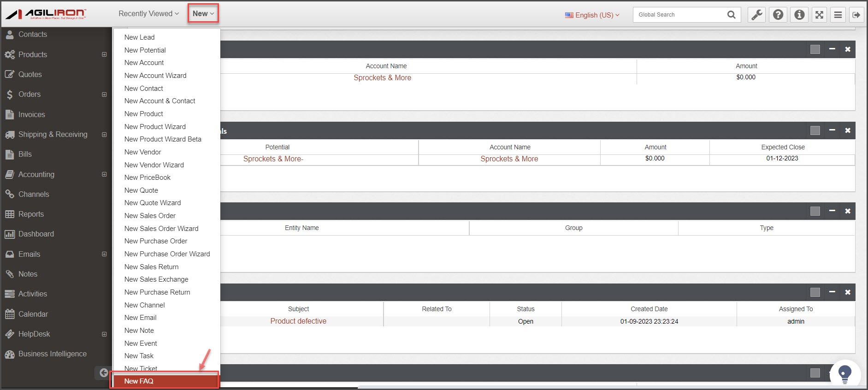Screen dimensions: 868x390
Task: Open Business Intelligence in the sidebar
Action: point(52,354)
